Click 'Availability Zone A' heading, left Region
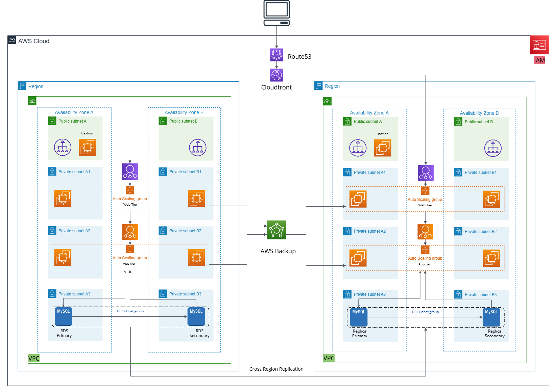 point(74,112)
